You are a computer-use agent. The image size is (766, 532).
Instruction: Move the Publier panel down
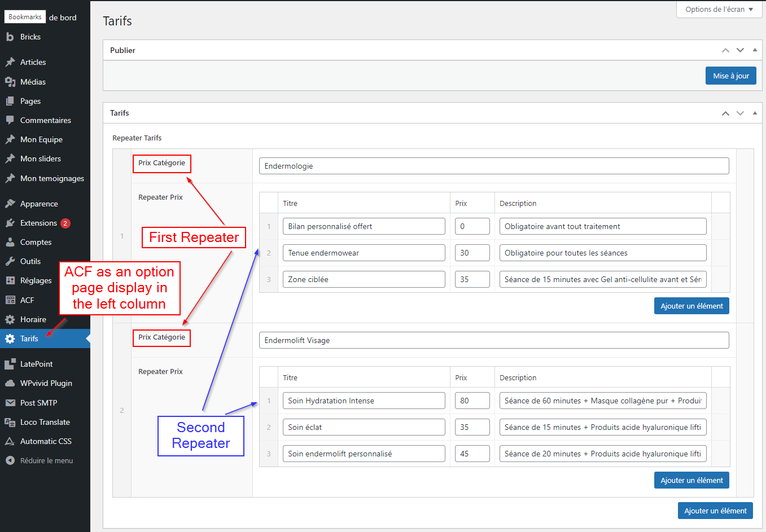[x=740, y=50]
